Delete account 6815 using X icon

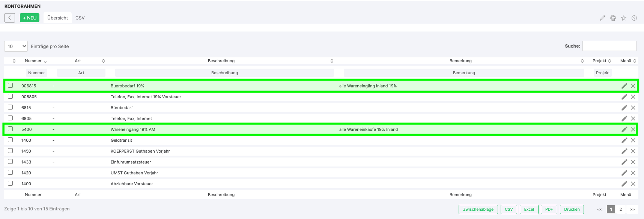tap(633, 108)
